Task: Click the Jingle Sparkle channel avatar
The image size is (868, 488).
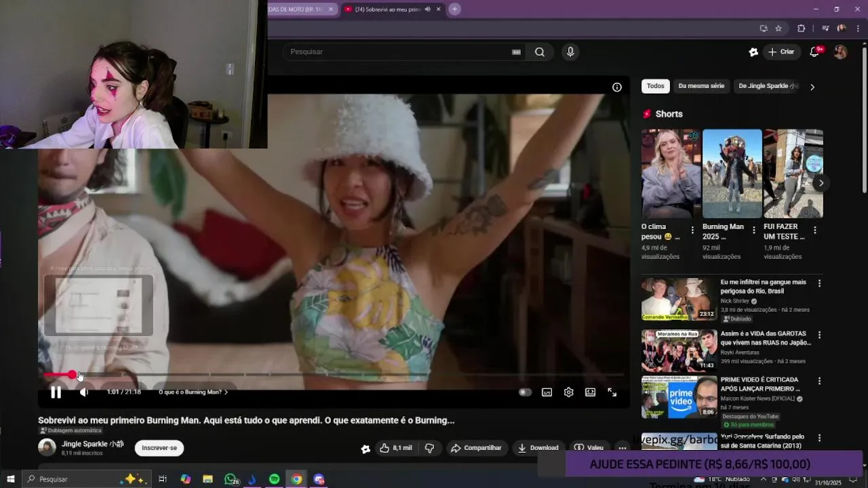Action: (47, 447)
